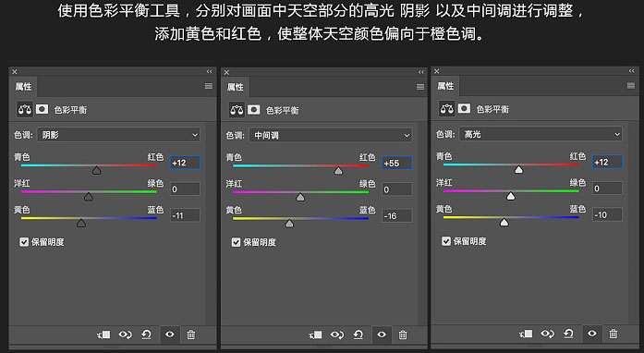Reset adjustment defaults in Shadows panel
This screenshot has height=353, width=644.
point(147,335)
